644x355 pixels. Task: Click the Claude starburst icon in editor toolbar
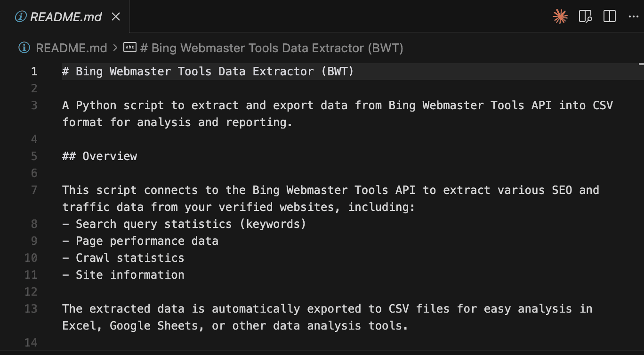pyautogui.click(x=560, y=17)
